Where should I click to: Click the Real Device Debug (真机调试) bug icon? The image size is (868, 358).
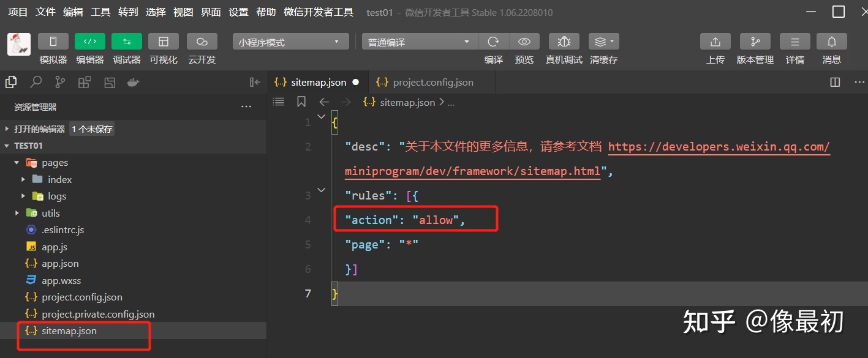point(564,42)
